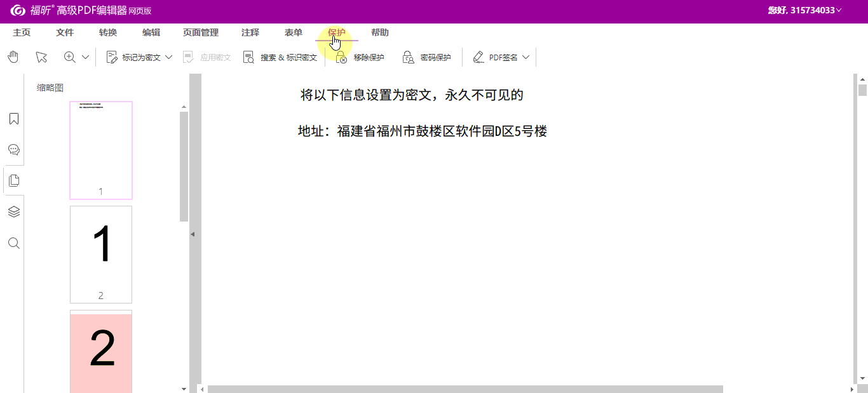Switch to the 注释 tab
Viewport: 868px width, 393px height.
(x=250, y=32)
